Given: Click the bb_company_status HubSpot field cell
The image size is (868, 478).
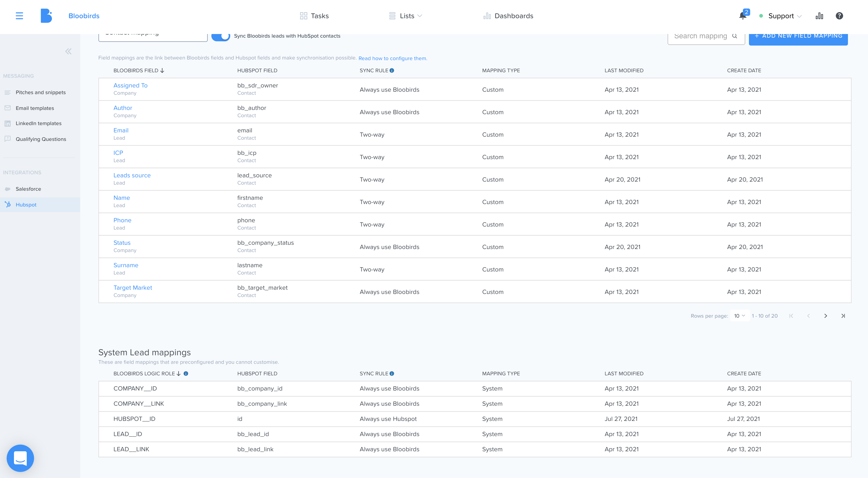Looking at the screenshot, I should click(x=265, y=243).
